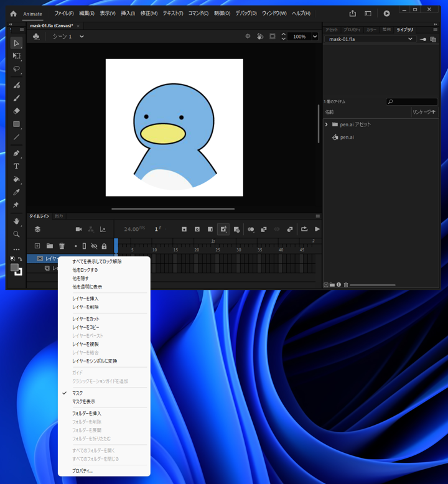Toggle show all layers as outlines
This screenshot has width=448, height=484.
[84, 246]
